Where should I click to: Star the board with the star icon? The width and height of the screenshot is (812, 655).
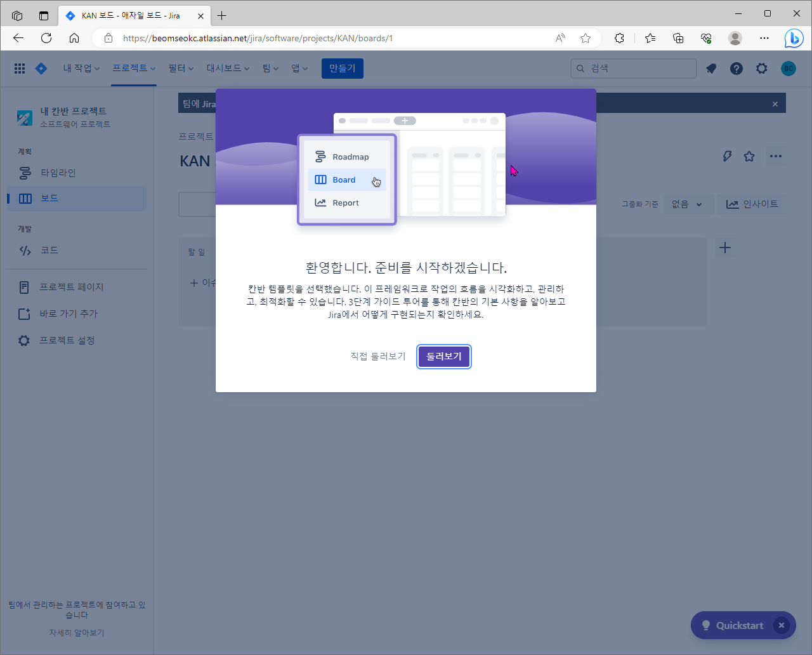(x=749, y=156)
